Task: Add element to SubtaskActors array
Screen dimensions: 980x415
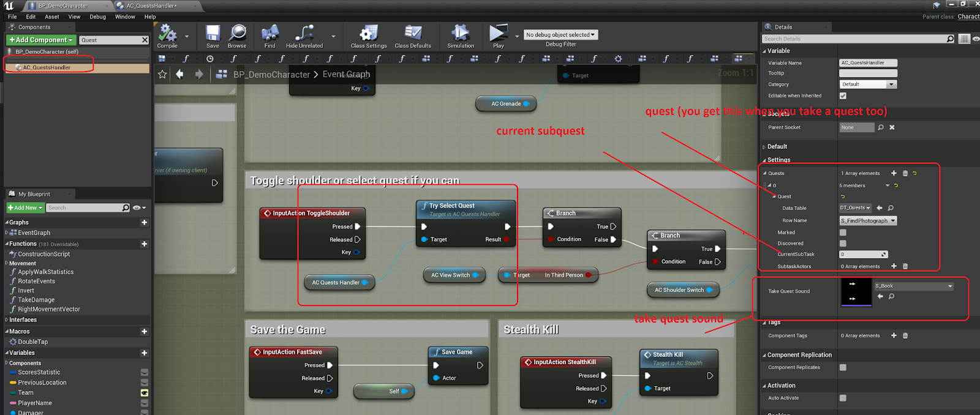Action: [x=894, y=266]
